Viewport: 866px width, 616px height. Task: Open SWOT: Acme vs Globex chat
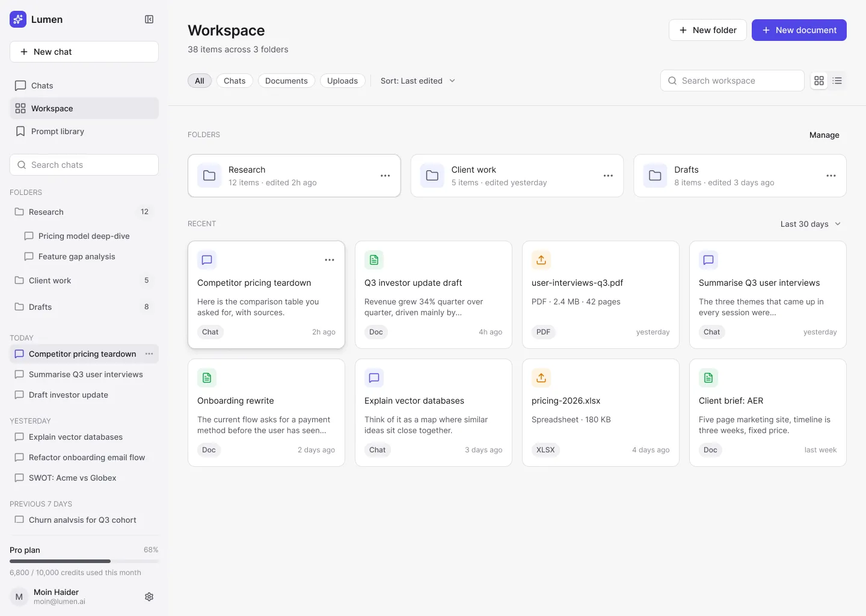(x=84, y=478)
